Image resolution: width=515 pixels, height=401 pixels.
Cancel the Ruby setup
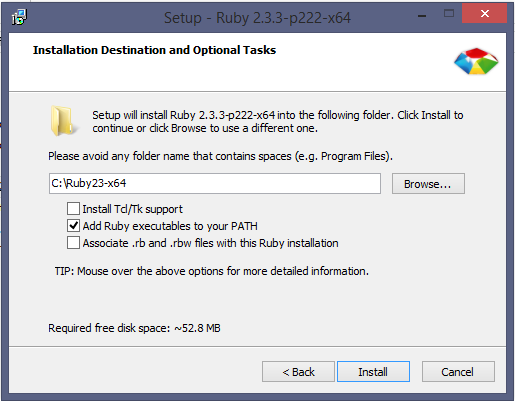pos(458,371)
